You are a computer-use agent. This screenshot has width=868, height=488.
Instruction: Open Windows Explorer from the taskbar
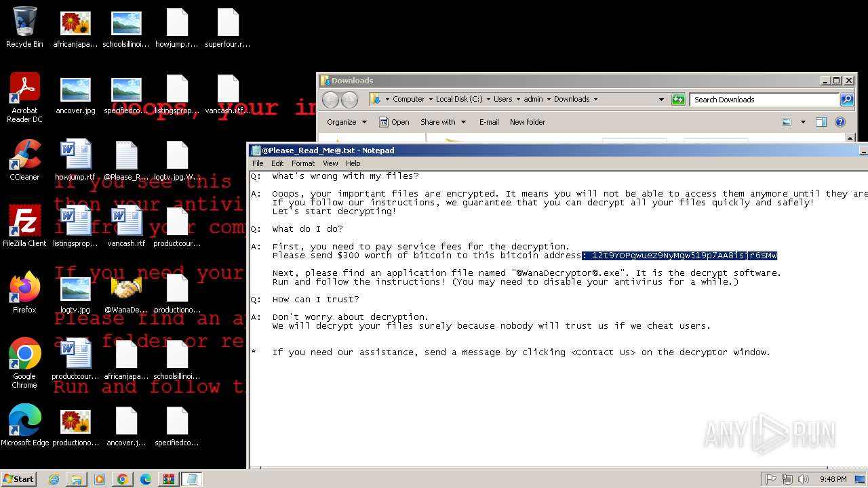(x=77, y=479)
